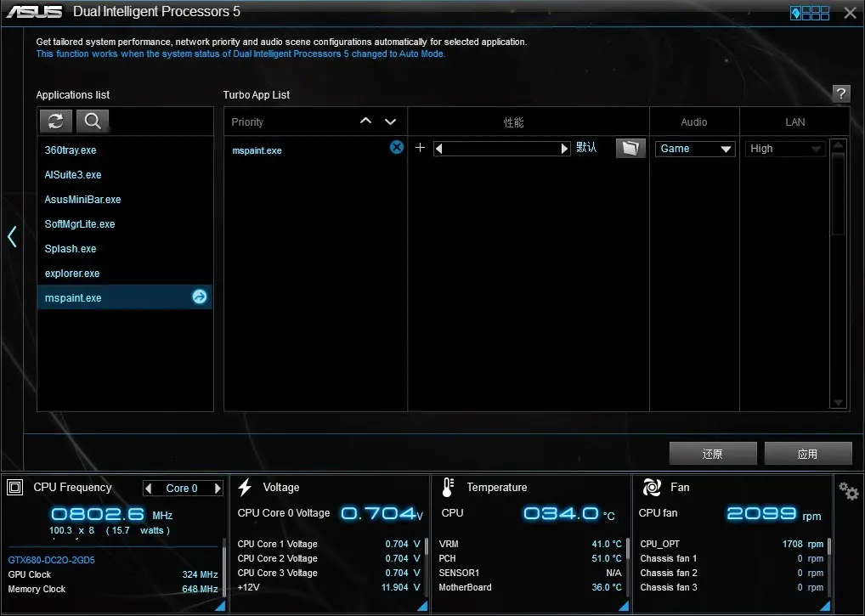Click the CPU_OPT 1708 rpm value
Screen dimensions: 865x616
[803, 544]
